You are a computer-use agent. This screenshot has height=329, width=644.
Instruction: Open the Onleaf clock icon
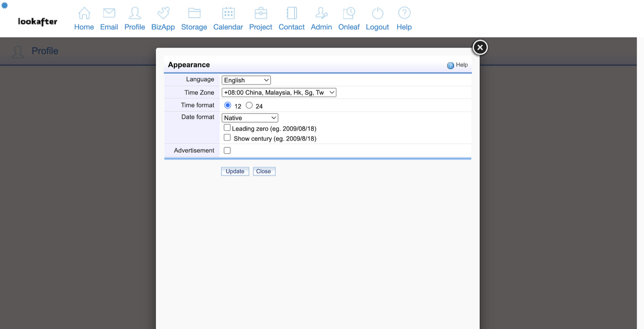[x=349, y=13]
